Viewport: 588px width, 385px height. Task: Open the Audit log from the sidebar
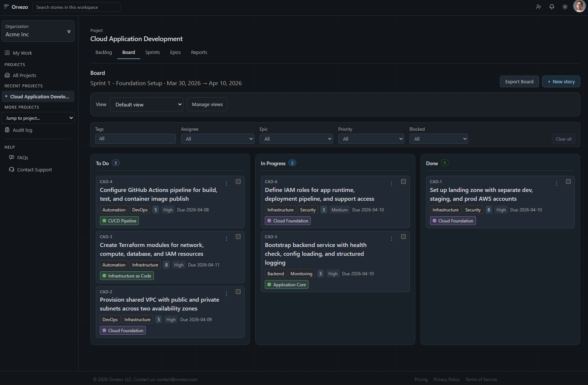pyautogui.click(x=22, y=130)
